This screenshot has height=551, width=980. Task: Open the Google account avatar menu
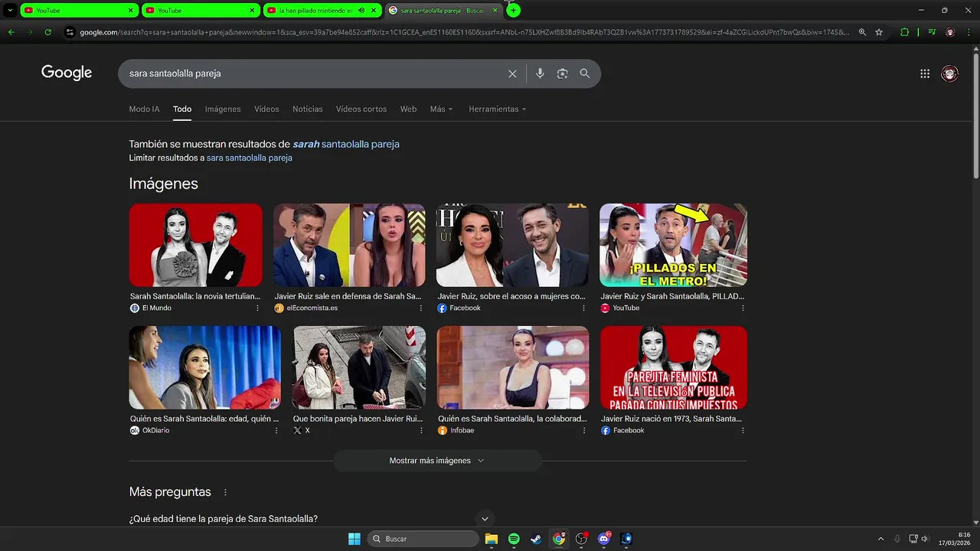(949, 73)
